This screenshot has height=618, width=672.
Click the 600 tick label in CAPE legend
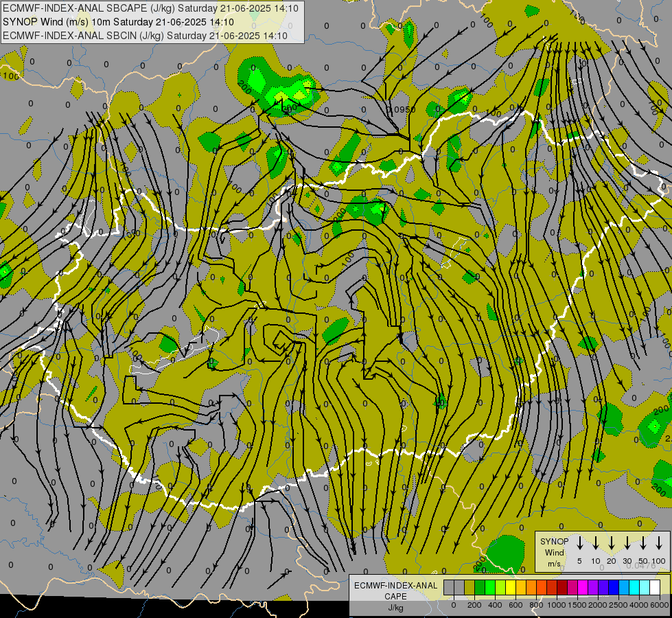coord(515,605)
